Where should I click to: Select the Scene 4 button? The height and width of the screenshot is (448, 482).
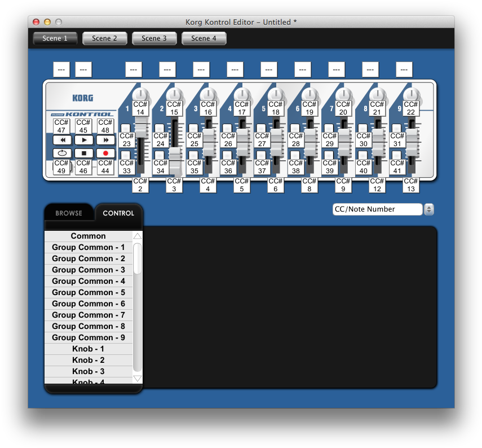point(204,38)
